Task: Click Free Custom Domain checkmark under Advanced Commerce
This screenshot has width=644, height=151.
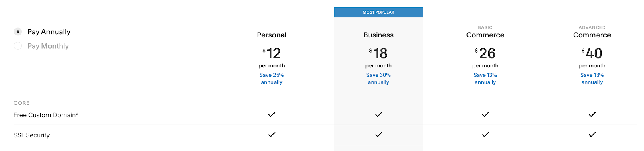Action: pyautogui.click(x=592, y=114)
